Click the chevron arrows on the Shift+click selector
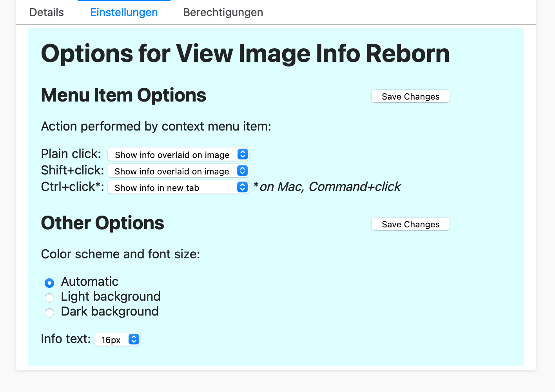The width and height of the screenshot is (555, 392). (x=242, y=171)
